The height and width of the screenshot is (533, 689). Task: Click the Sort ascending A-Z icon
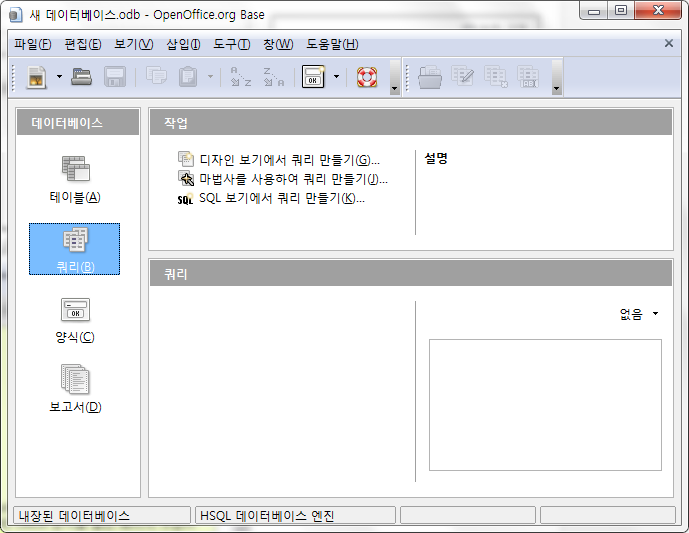click(x=241, y=77)
